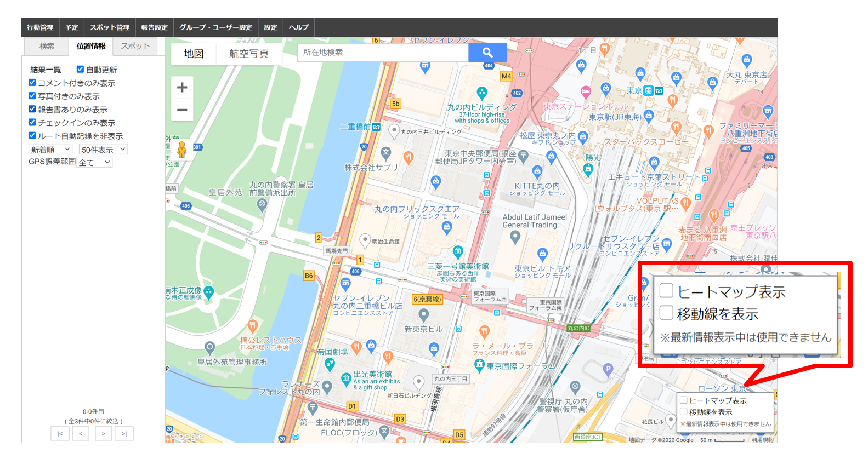Viewport: 868px width, 459px height.
Task: Open the スポット管理 menu
Action: 110,27
